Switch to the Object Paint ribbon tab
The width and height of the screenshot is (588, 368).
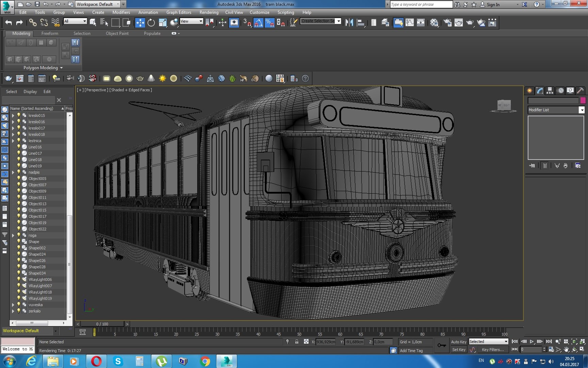[117, 33]
